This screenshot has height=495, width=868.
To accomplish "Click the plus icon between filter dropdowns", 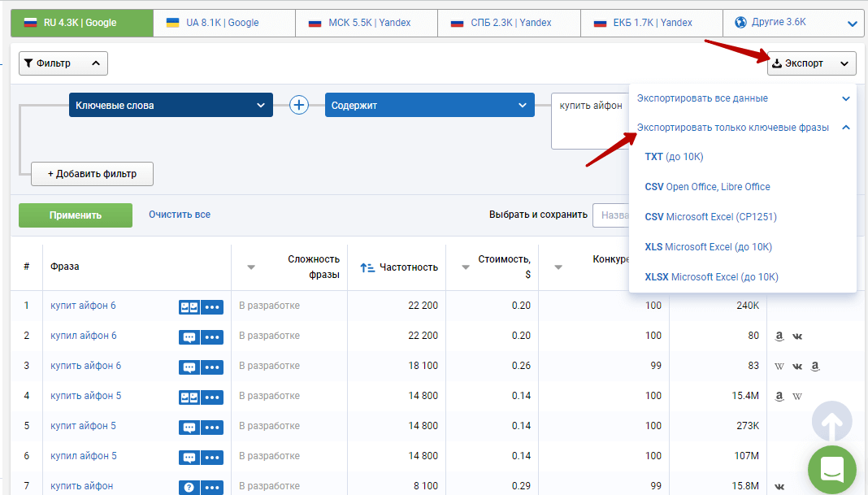I will pyautogui.click(x=299, y=105).
